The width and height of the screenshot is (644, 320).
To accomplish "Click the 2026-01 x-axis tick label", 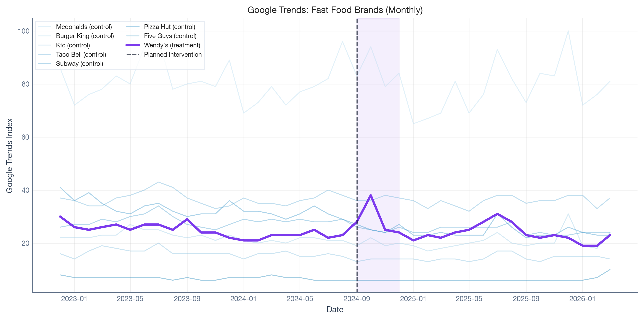I will point(582,299).
